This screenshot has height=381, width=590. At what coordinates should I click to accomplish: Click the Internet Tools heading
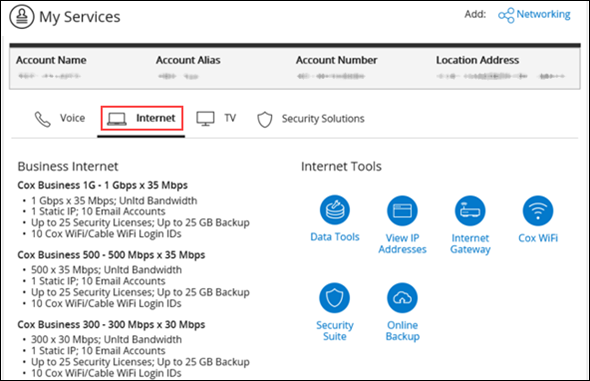point(341,166)
